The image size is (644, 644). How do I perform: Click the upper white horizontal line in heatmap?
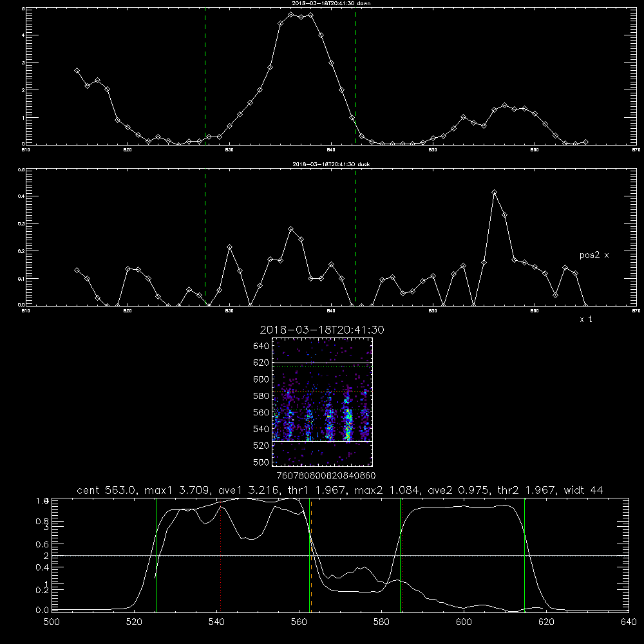[322, 363]
